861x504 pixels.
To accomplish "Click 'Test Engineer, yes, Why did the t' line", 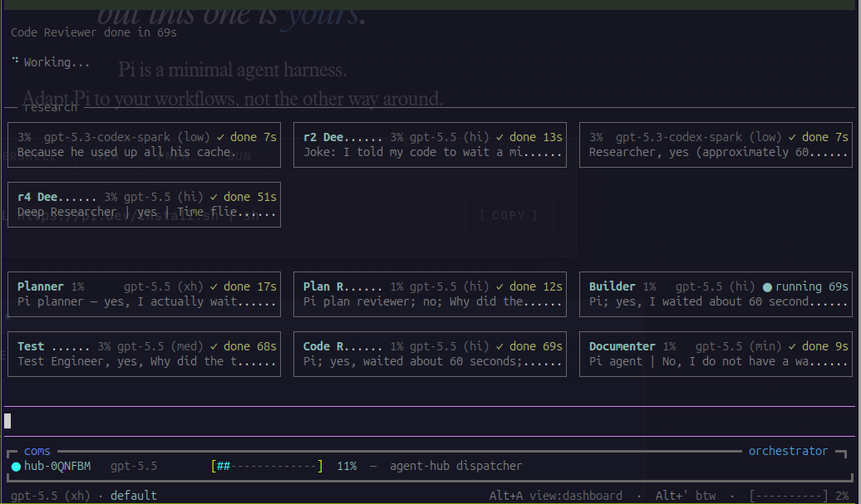I will (x=146, y=361).
